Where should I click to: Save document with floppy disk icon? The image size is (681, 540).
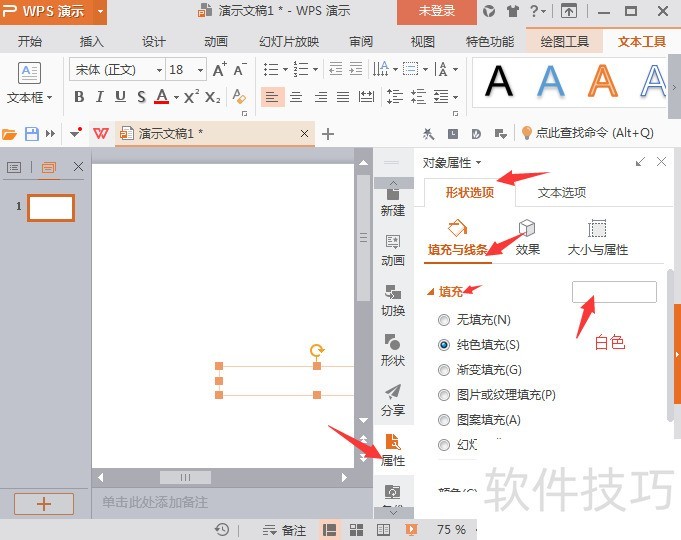point(32,134)
